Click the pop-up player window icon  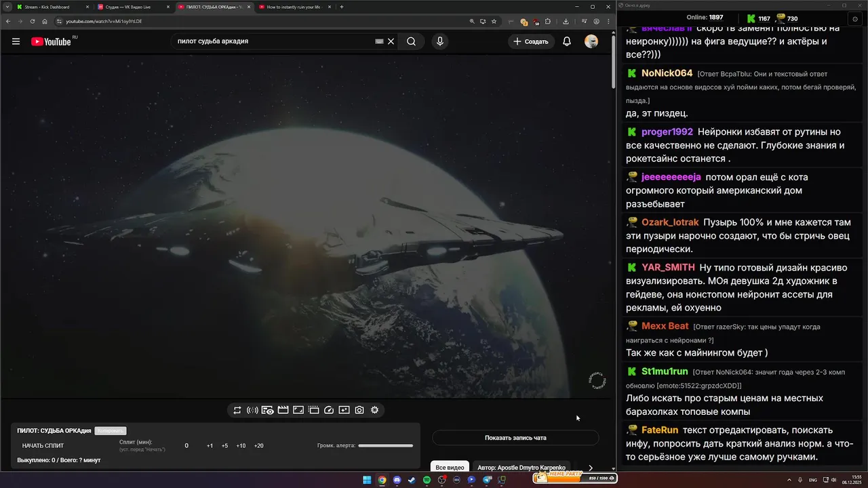(x=313, y=410)
